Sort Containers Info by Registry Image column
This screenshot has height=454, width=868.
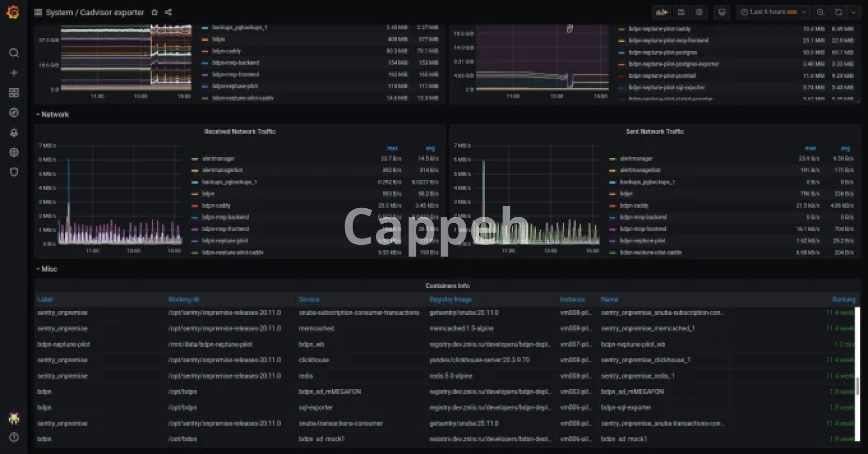click(450, 300)
